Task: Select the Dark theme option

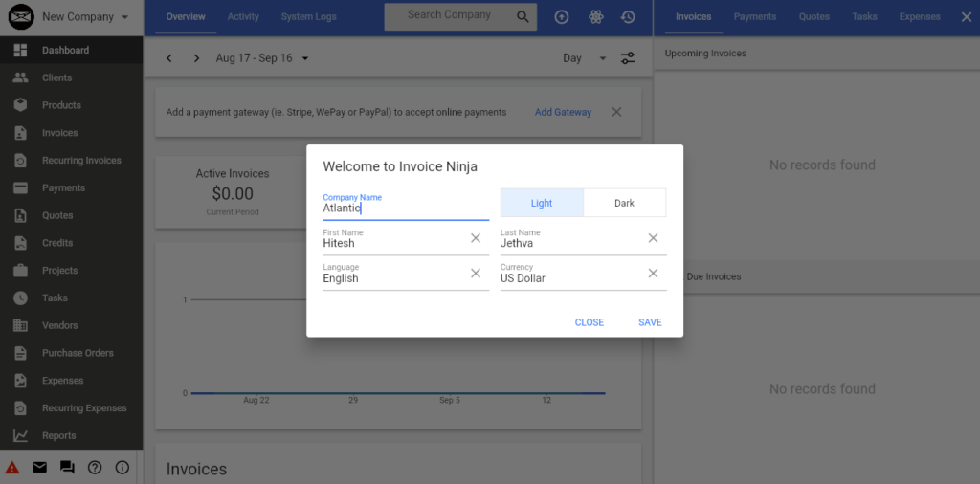Action: pos(624,203)
